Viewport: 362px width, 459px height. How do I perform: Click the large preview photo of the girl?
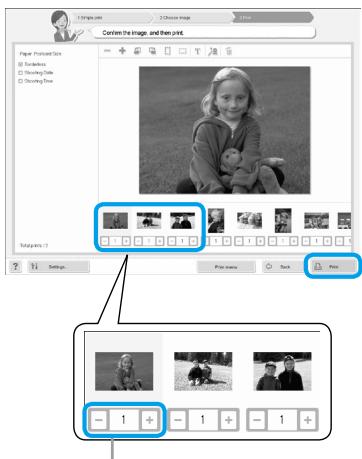tap(224, 130)
